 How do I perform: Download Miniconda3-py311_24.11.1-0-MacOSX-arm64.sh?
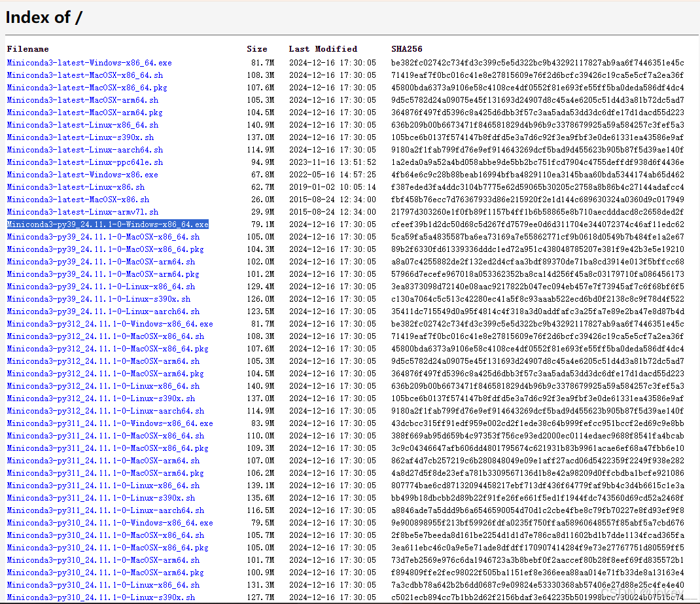point(103,461)
